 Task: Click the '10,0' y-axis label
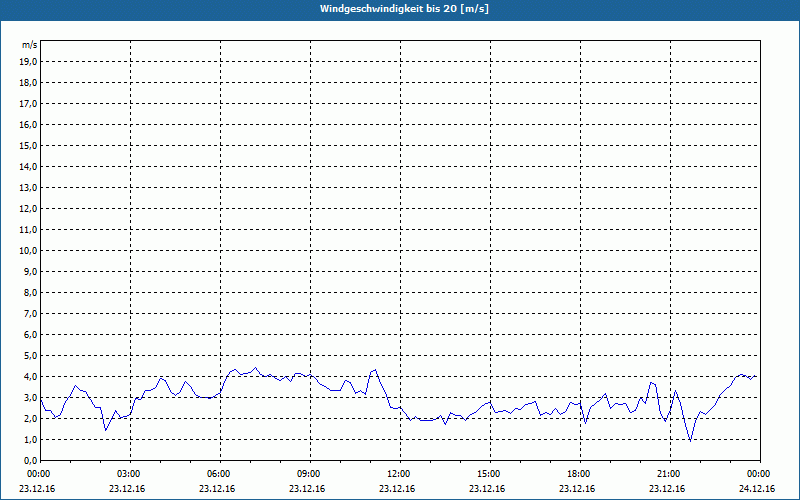(28, 251)
